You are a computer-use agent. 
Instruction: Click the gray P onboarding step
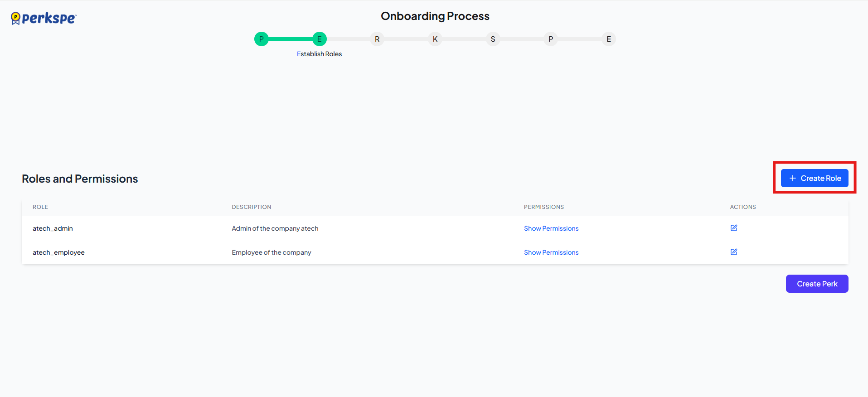(550, 39)
